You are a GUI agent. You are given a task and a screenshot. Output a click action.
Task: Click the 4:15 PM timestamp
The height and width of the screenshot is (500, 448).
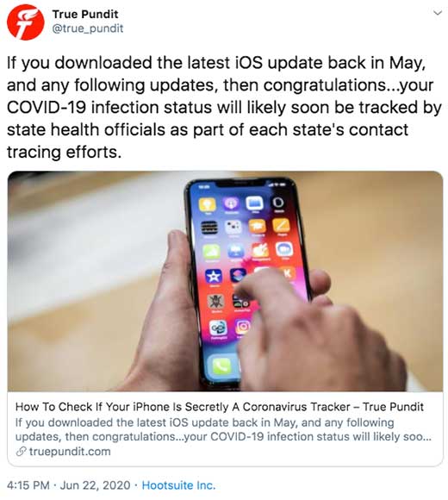coord(28,485)
